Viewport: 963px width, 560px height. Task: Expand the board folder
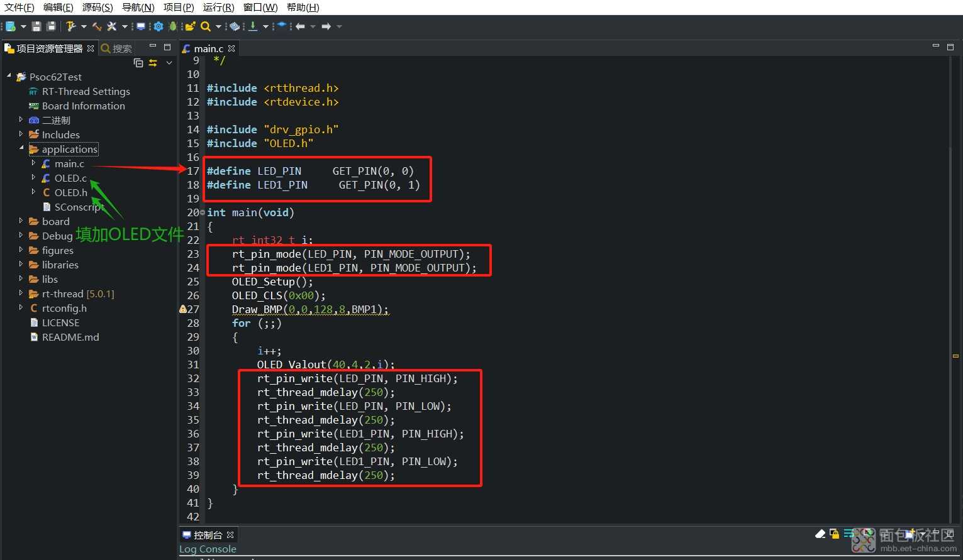point(21,221)
